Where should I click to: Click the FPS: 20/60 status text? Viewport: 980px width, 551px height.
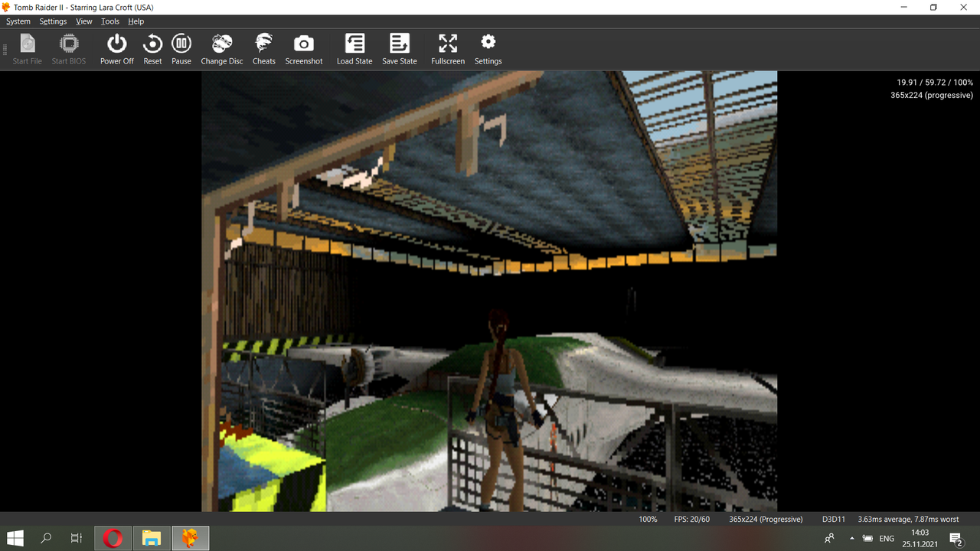(x=692, y=519)
